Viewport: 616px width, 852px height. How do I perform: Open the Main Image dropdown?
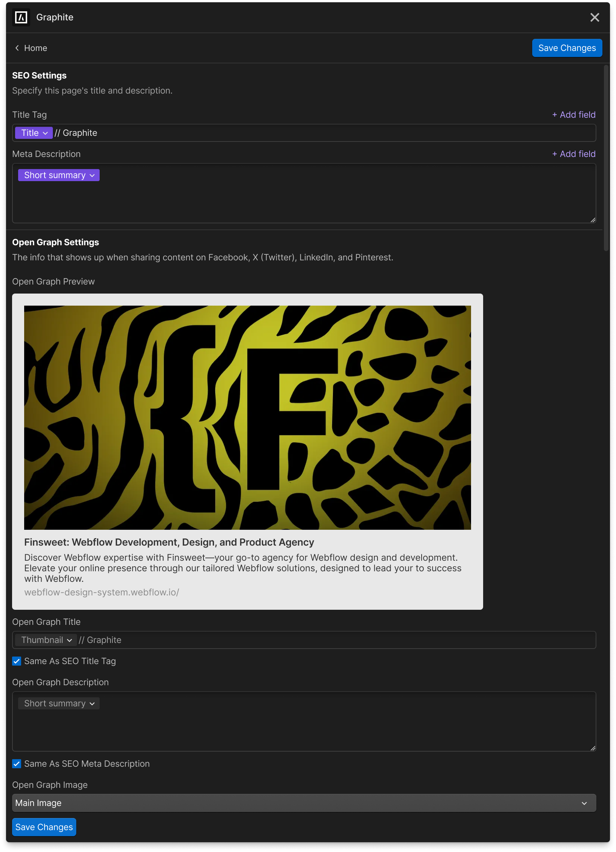pos(304,803)
